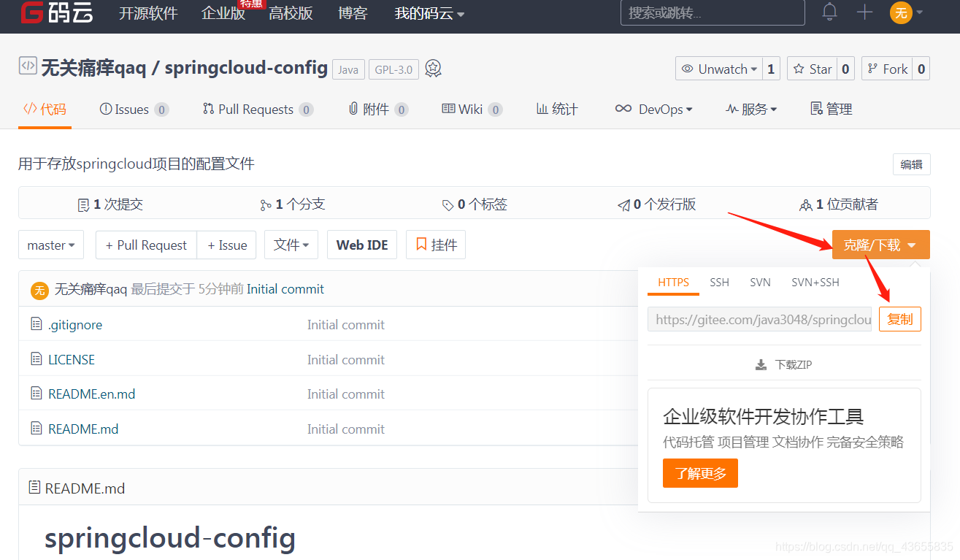Open the 1 次提交 commits link
Image resolution: width=960 pixels, height=560 pixels.
[x=110, y=204]
